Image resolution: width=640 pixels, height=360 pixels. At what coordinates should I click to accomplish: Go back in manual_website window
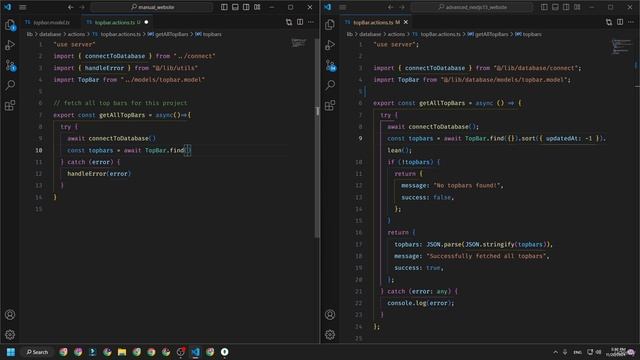point(71,7)
